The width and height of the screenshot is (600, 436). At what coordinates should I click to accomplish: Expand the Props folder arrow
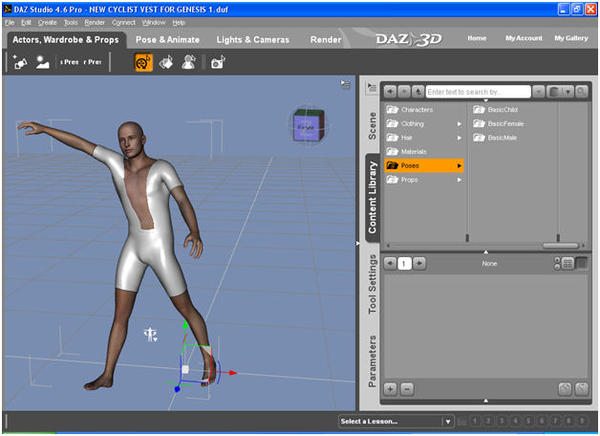pos(459,180)
